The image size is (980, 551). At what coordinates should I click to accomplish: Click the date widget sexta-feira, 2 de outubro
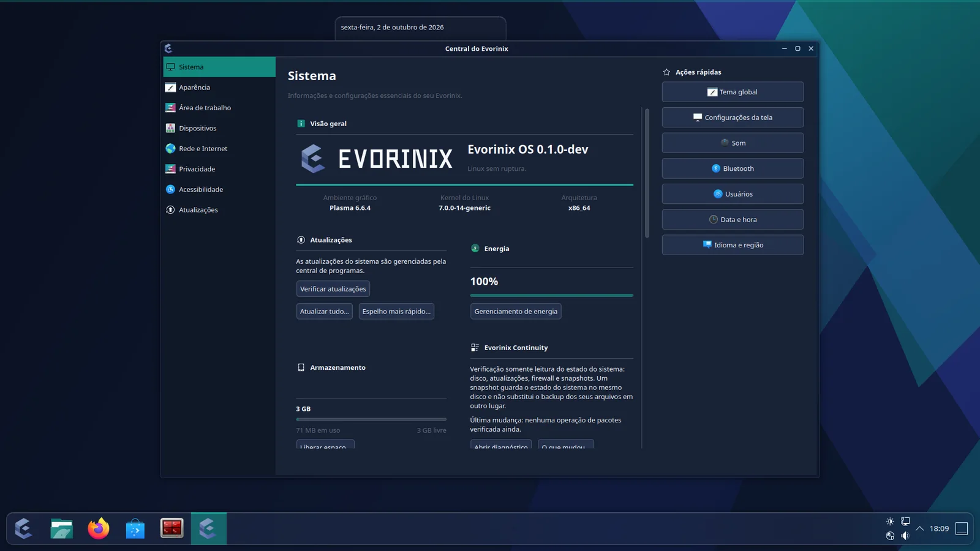coord(392,28)
